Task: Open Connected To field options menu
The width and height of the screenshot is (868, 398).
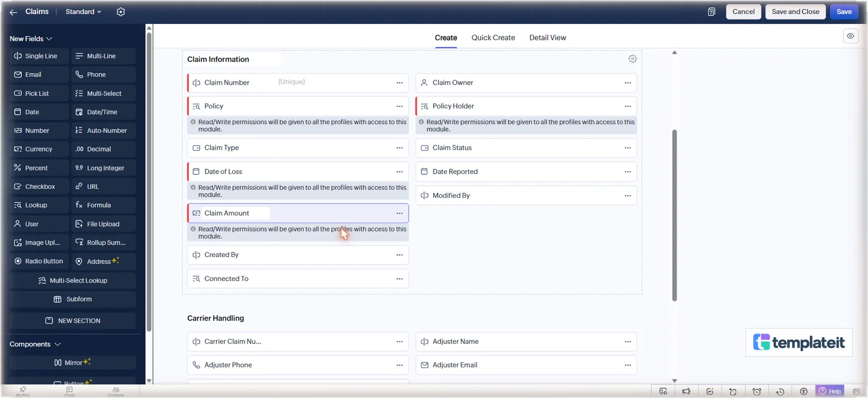Action: [399, 279]
